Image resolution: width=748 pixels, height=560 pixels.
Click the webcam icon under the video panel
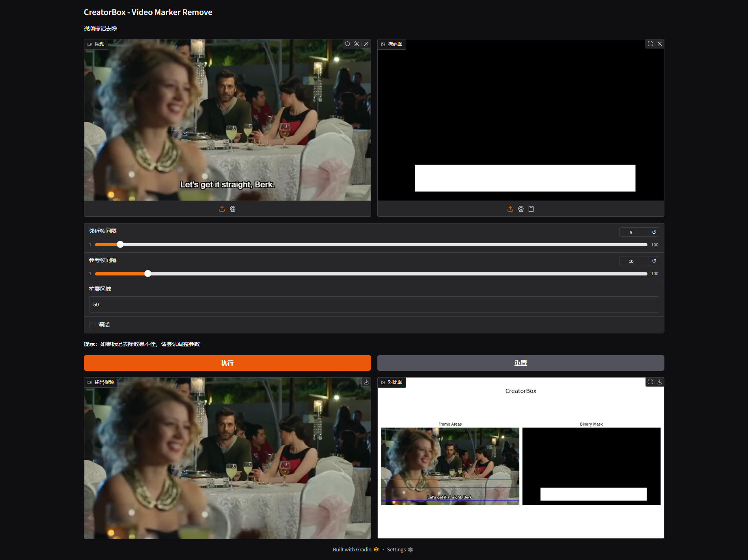[233, 209]
